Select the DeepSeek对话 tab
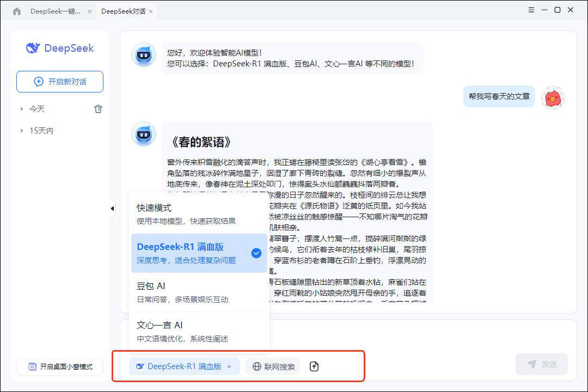This screenshot has width=588, height=392. [124, 11]
